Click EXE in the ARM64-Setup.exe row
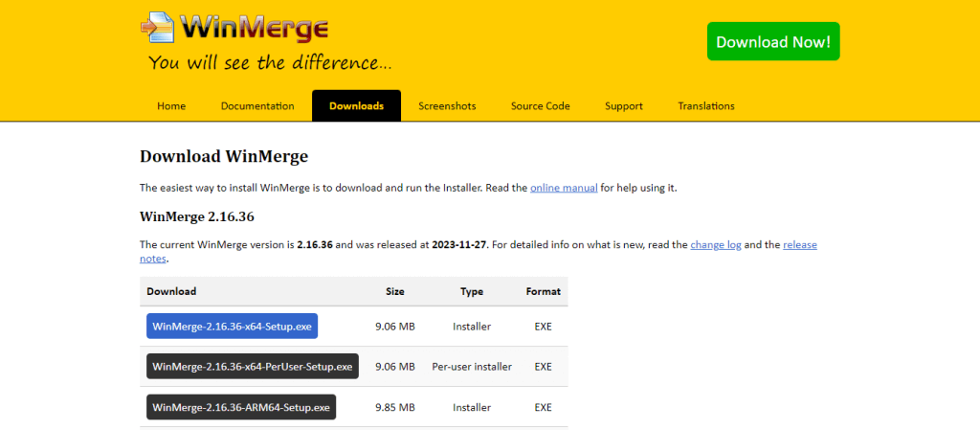The height and width of the screenshot is (430, 980). point(544,408)
